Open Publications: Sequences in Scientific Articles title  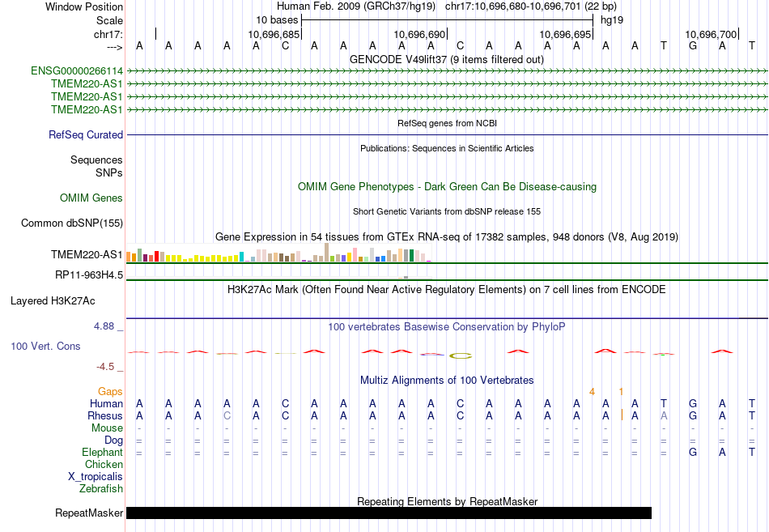[x=447, y=148]
